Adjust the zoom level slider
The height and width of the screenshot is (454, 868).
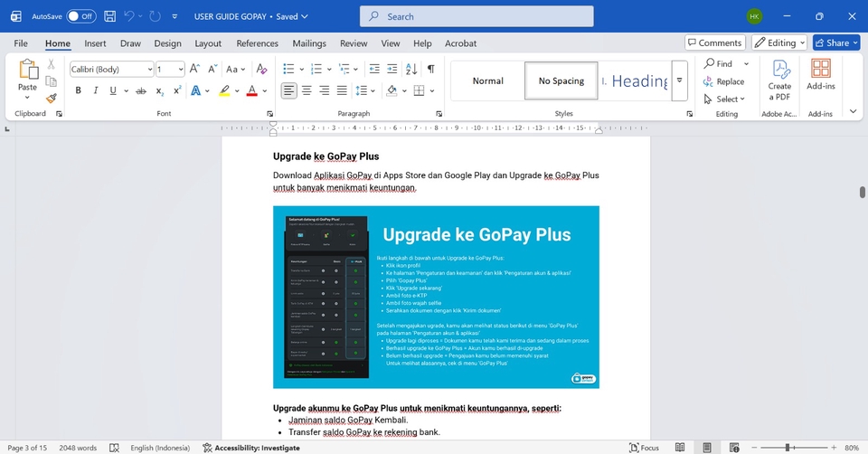coord(788,448)
